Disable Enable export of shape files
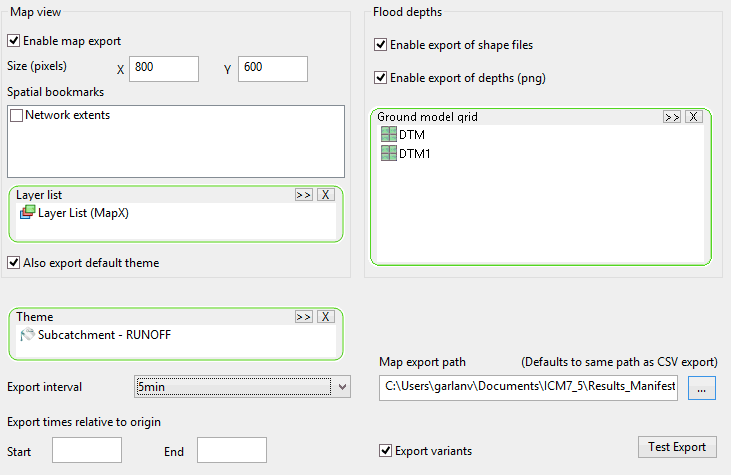This screenshot has width=731, height=475. coord(381,45)
